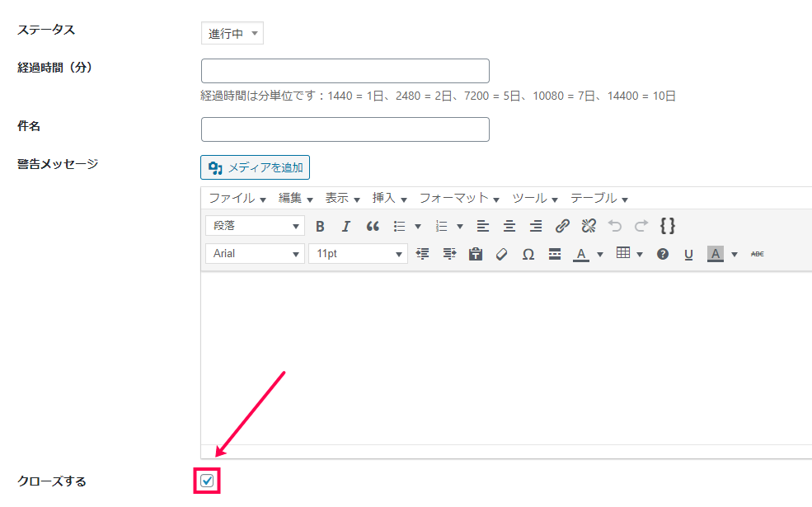Open the 挿入 menu
This screenshot has height=507, width=812.
[389, 199]
